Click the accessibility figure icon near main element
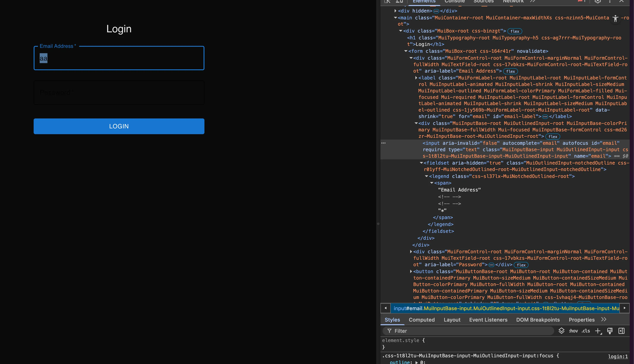This screenshot has width=634, height=364. click(x=615, y=18)
